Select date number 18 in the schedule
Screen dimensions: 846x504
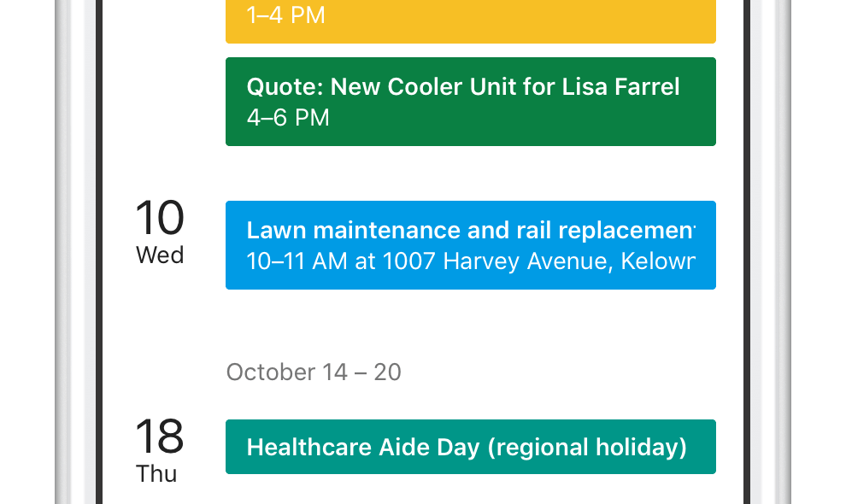pyautogui.click(x=159, y=436)
